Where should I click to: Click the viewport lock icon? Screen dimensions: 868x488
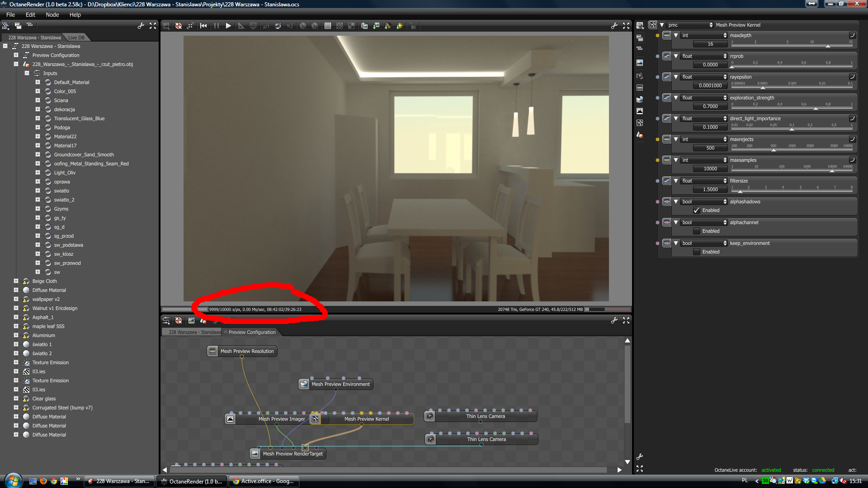[413, 26]
